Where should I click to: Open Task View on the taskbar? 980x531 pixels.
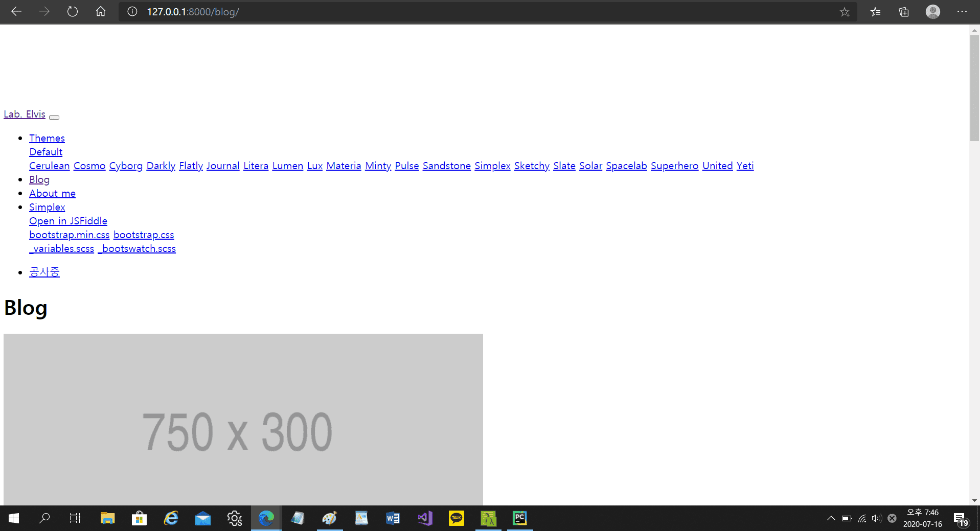pyautogui.click(x=75, y=518)
